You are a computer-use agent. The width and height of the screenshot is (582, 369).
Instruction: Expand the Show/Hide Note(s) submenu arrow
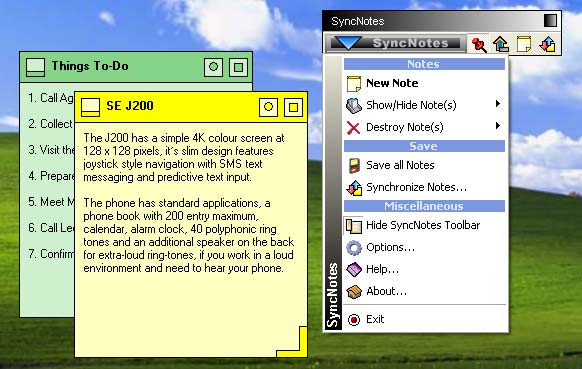[x=498, y=104]
